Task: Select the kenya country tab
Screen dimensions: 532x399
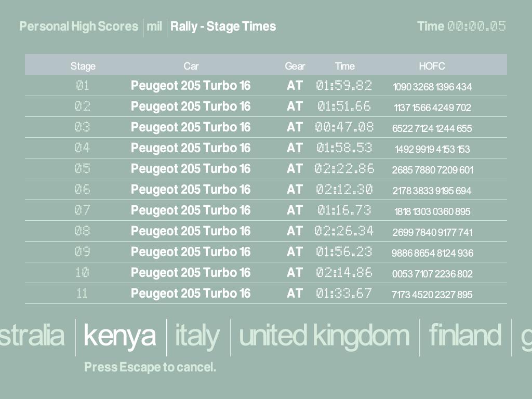Action: tap(119, 336)
